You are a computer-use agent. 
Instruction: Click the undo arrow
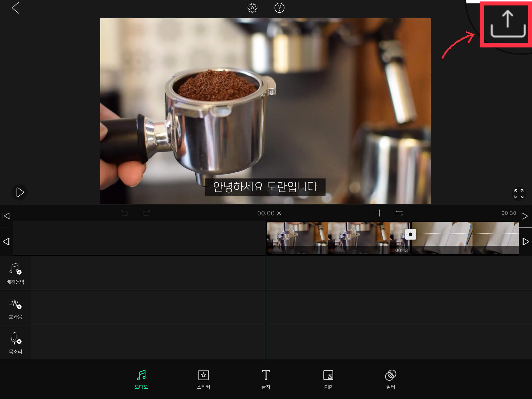point(125,213)
